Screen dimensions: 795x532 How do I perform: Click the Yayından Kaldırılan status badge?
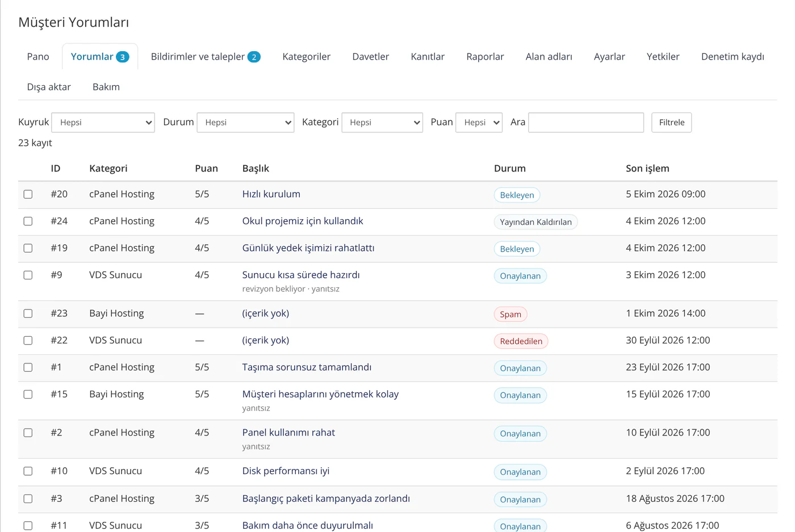tap(535, 222)
